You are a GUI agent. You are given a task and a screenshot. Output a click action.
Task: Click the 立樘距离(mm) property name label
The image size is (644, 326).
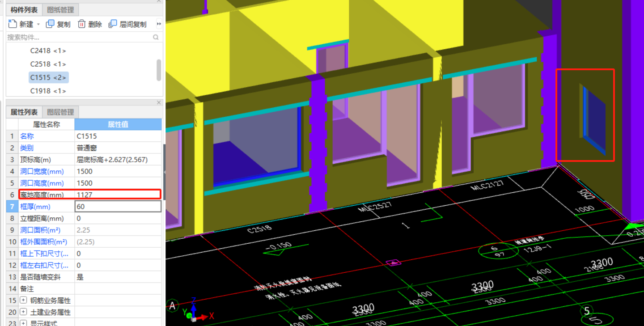pos(42,218)
